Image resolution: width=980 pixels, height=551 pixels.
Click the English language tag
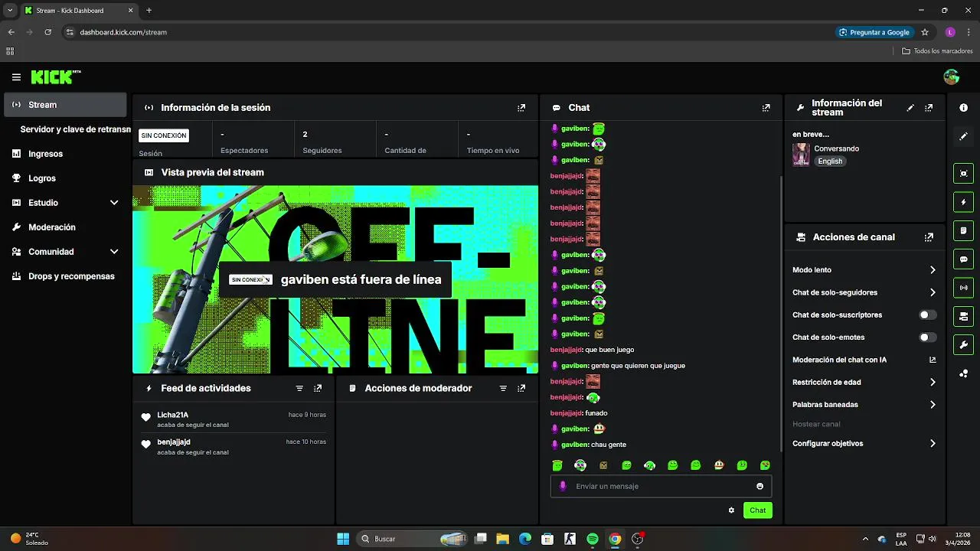830,161
